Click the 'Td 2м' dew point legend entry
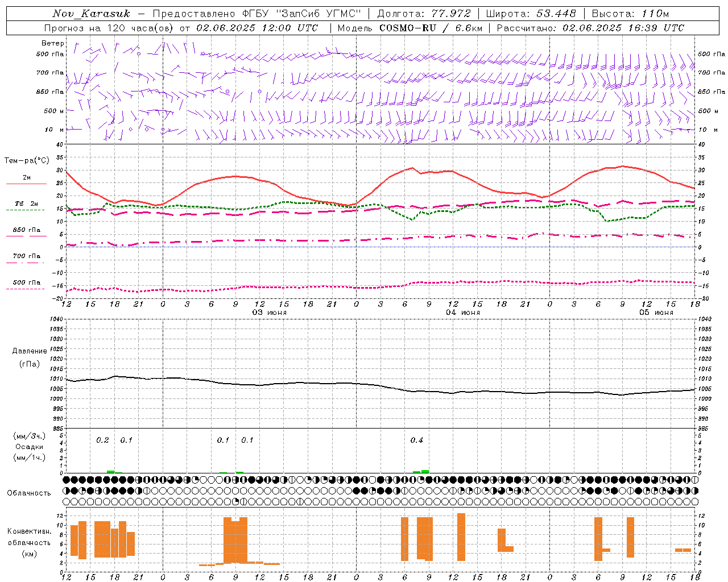The height and width of the screenshot is (582, 728). click(26, 203)
